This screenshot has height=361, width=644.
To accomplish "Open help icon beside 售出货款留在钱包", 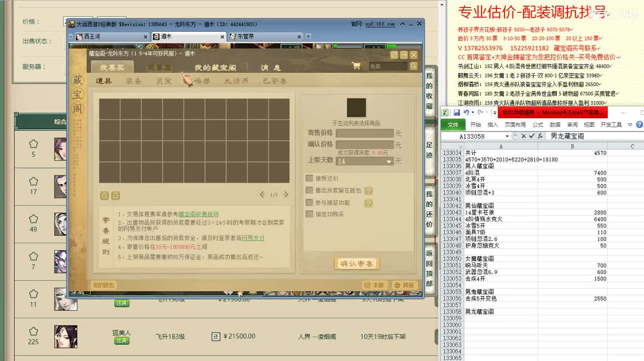I will coord(368,191).
